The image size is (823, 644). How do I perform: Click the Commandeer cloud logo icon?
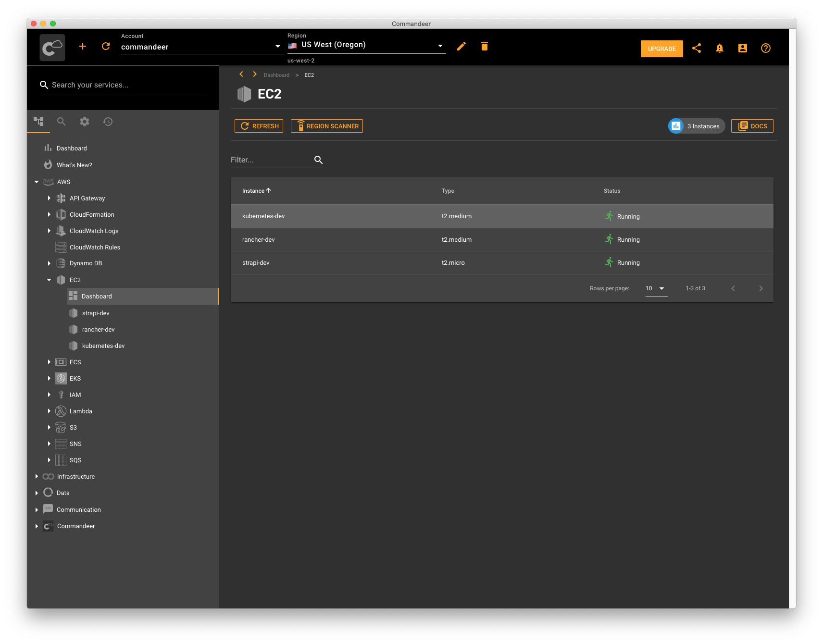point(52,48)
